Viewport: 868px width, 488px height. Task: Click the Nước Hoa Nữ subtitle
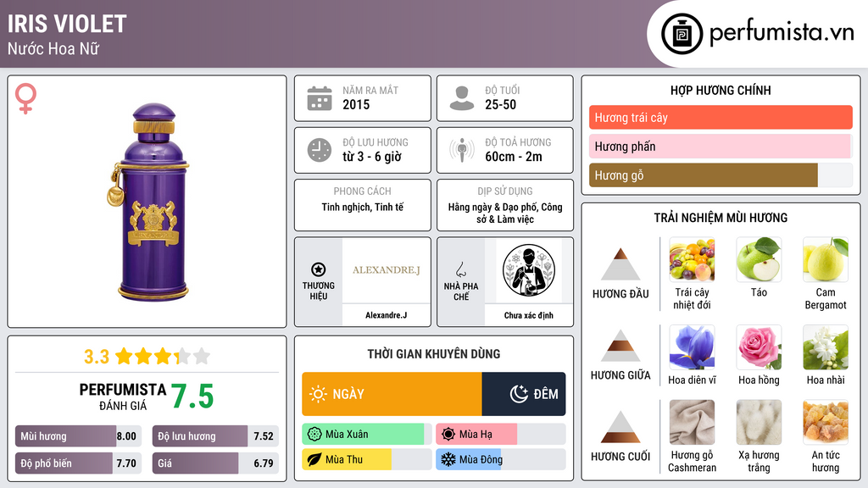[53, 48]
